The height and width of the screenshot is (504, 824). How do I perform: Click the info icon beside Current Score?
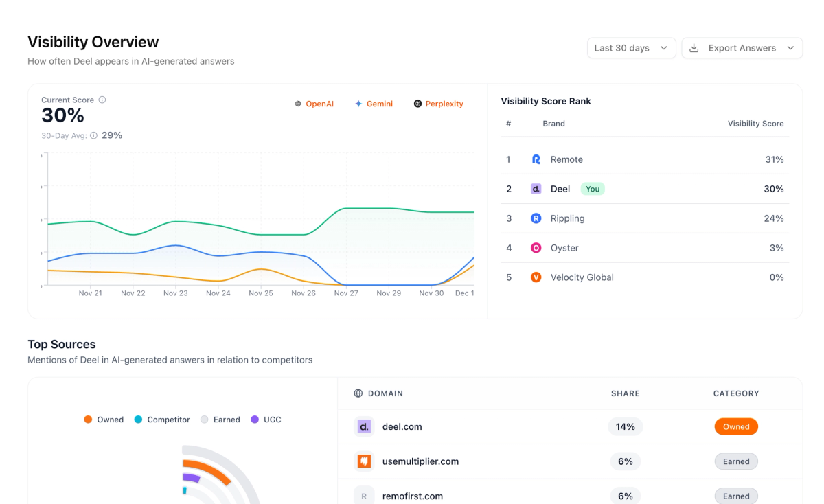pyautogui.click(x=102, y=100)
